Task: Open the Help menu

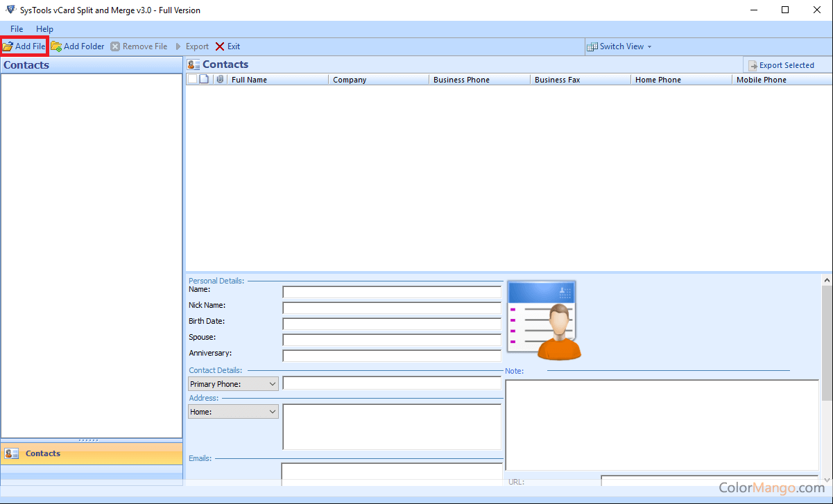Action: click(44, 29)
